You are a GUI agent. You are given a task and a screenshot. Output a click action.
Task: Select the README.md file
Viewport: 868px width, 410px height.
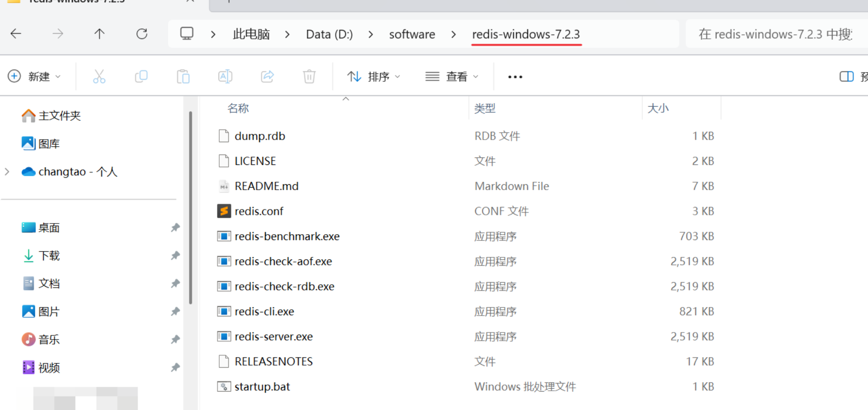pyautogui.click(x=266, y=186)
